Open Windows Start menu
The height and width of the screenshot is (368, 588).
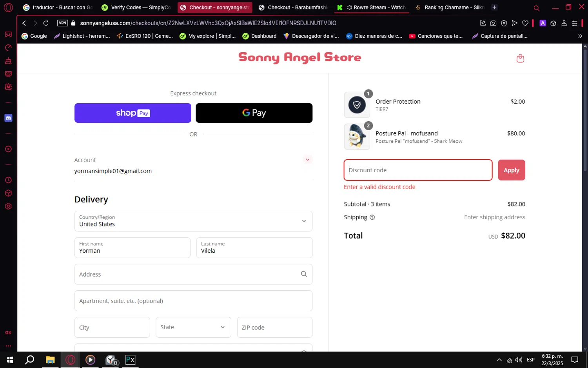pyautogui.click(x=10, y=360)
